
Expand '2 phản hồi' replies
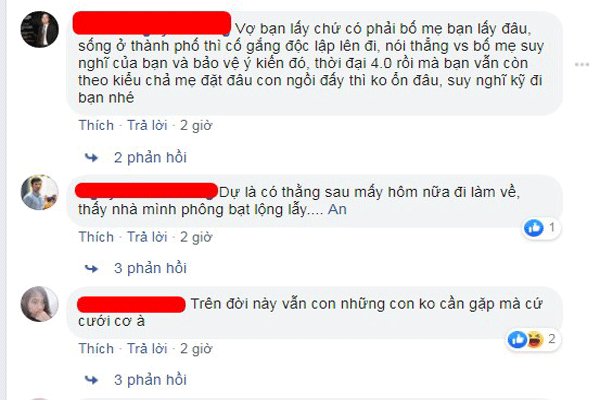click(x=150, y=157)
